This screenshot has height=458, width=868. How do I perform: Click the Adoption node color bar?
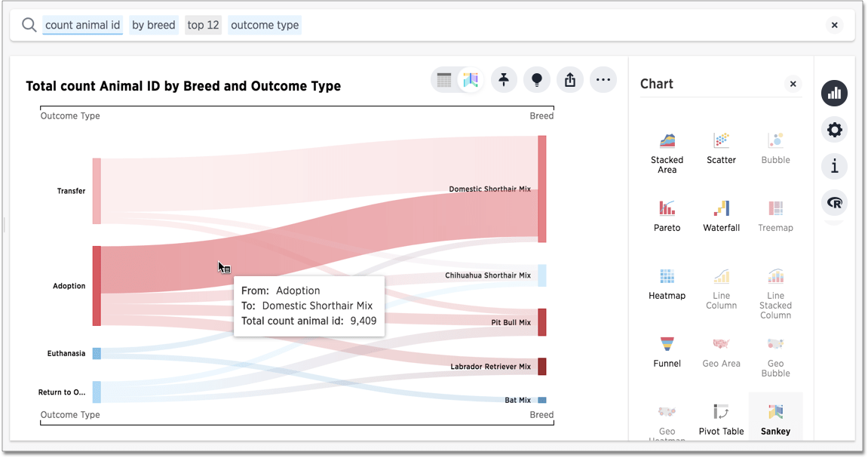point(97,286)
